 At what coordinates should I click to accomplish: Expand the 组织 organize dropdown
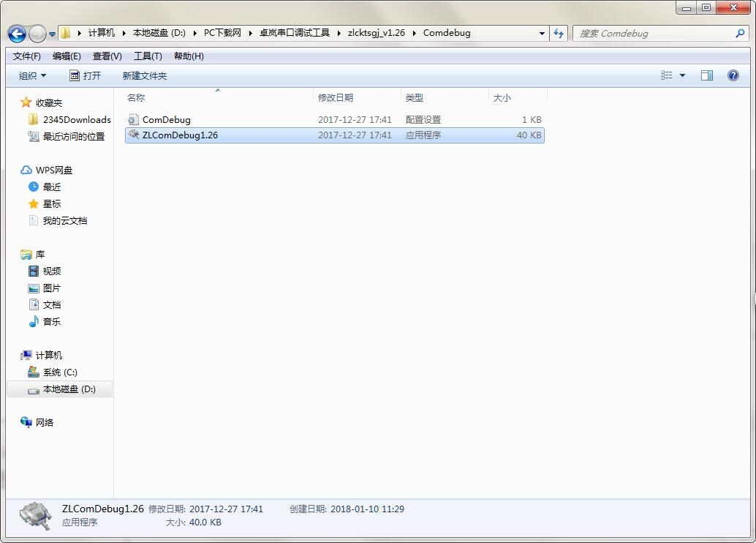tap(32, 76)
